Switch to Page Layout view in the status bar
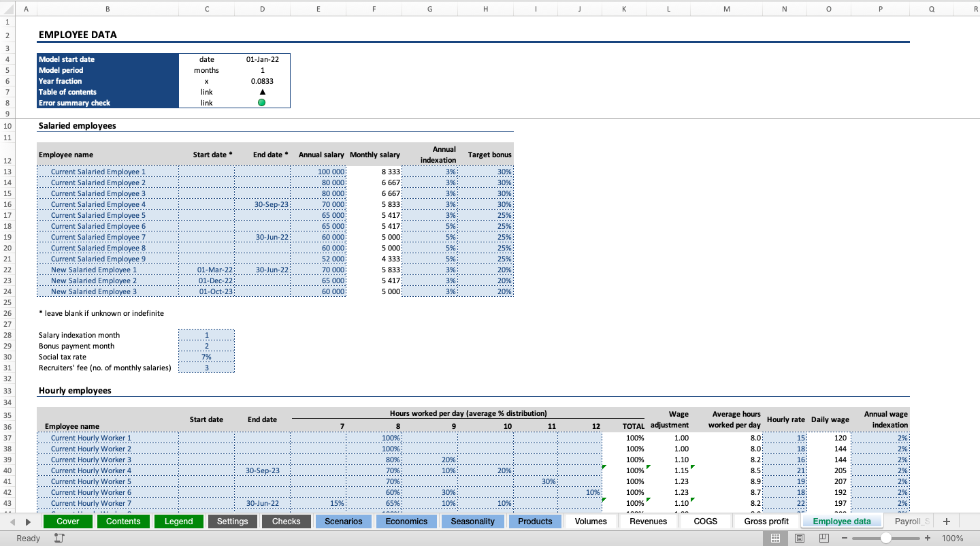The height and width of the screenshot is (546, 980). [800, 538]
